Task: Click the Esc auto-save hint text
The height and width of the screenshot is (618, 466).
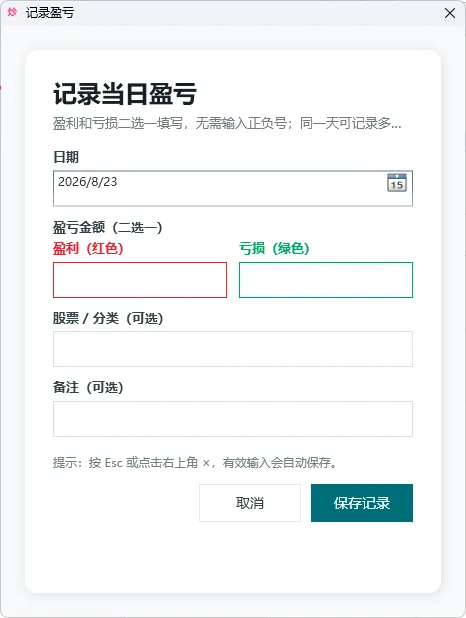Action: [196, 462]
